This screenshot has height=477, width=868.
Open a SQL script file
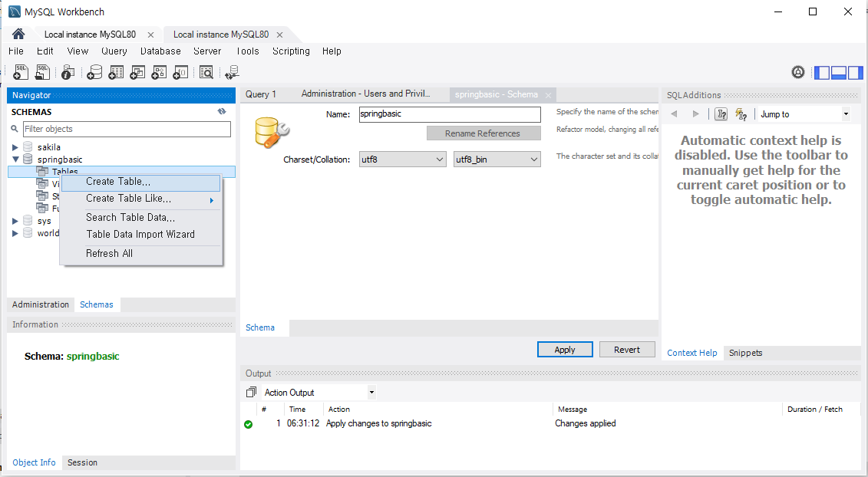coord(42,72)
